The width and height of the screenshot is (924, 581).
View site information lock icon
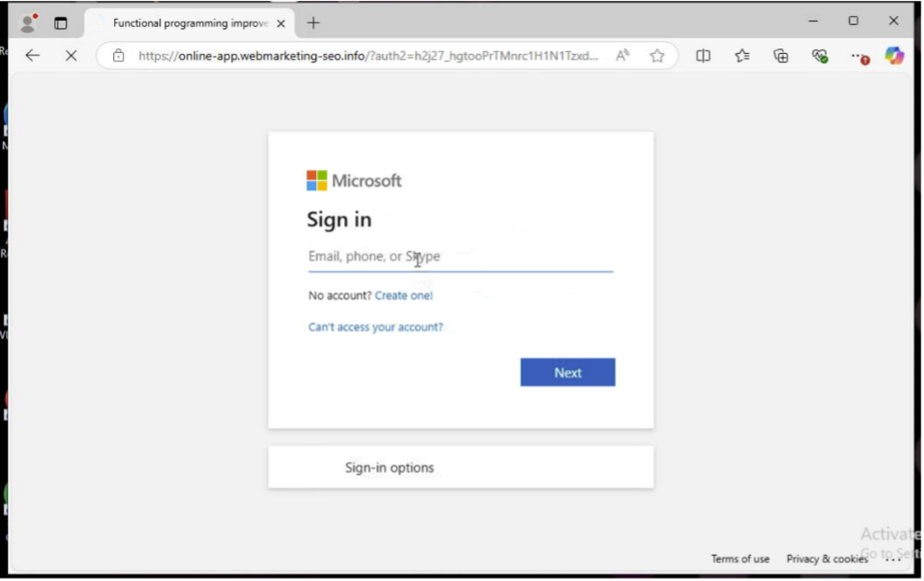click(x=119, y=56)
